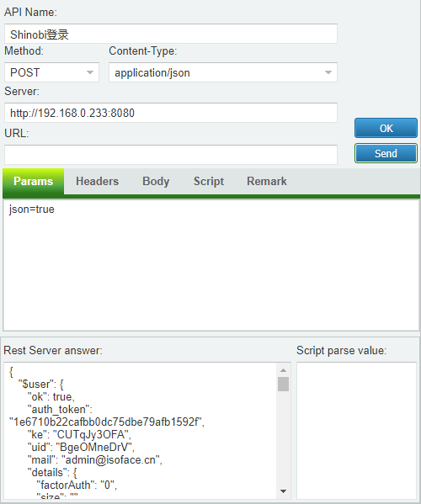Switch to the Body tab
Image resolution: width=421 pixels, height=504 pixels.
coord(156,181)
